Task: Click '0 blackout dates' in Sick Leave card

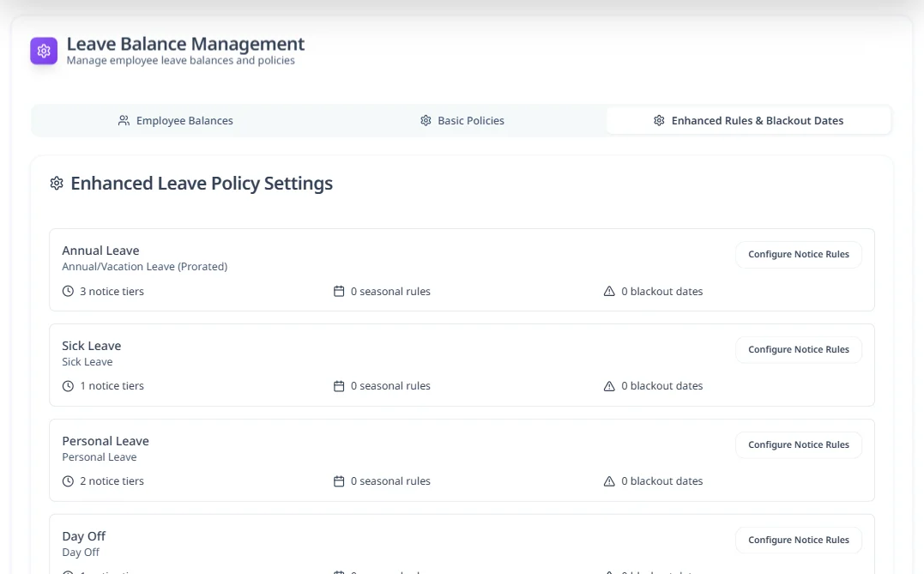Action: coord(661,386)
